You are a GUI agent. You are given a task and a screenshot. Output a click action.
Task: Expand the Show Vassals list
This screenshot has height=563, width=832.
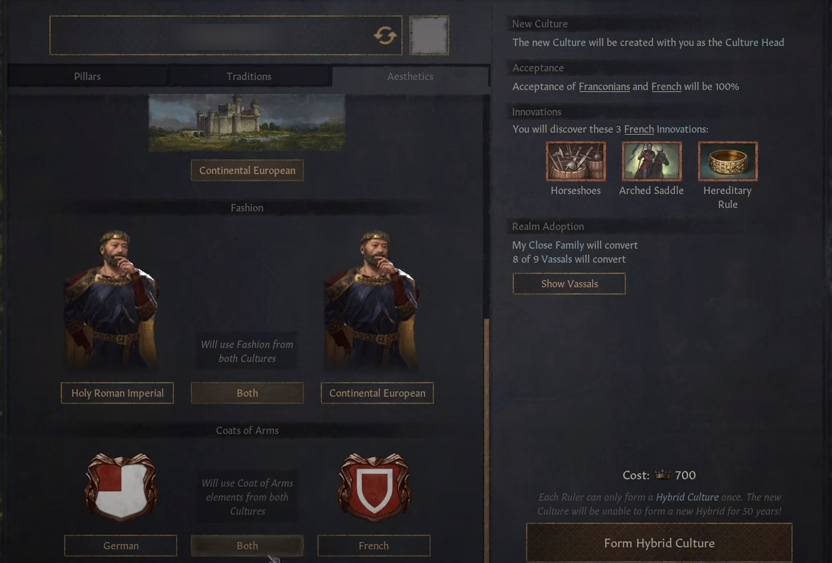coord(569,284)
